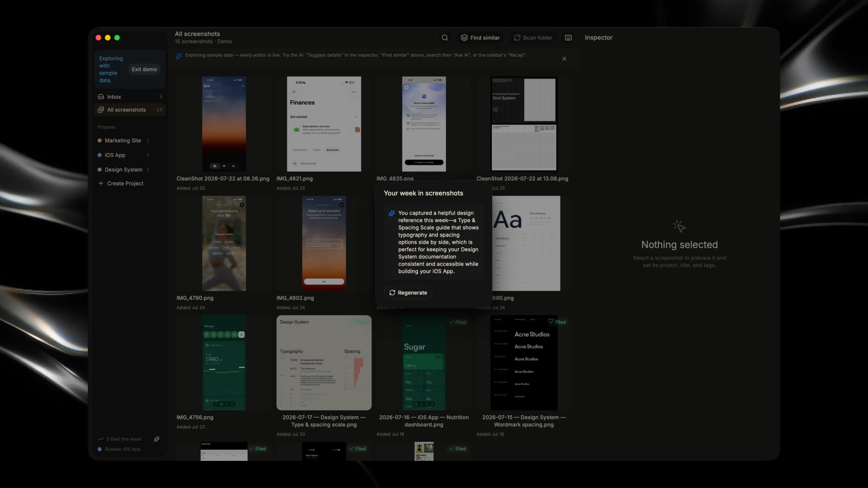
Task: Click the file name 'IMG_4802.png'
Action: click(295, 298)
